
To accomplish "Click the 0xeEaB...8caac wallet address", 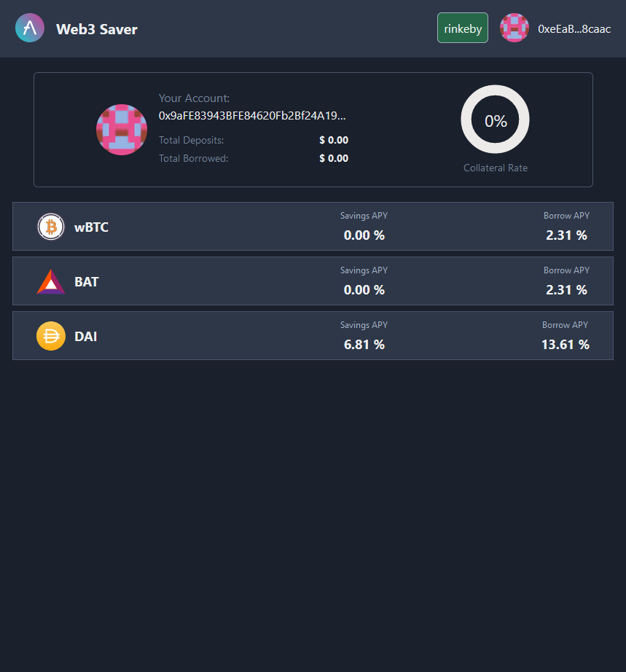I will click(574, 29).
